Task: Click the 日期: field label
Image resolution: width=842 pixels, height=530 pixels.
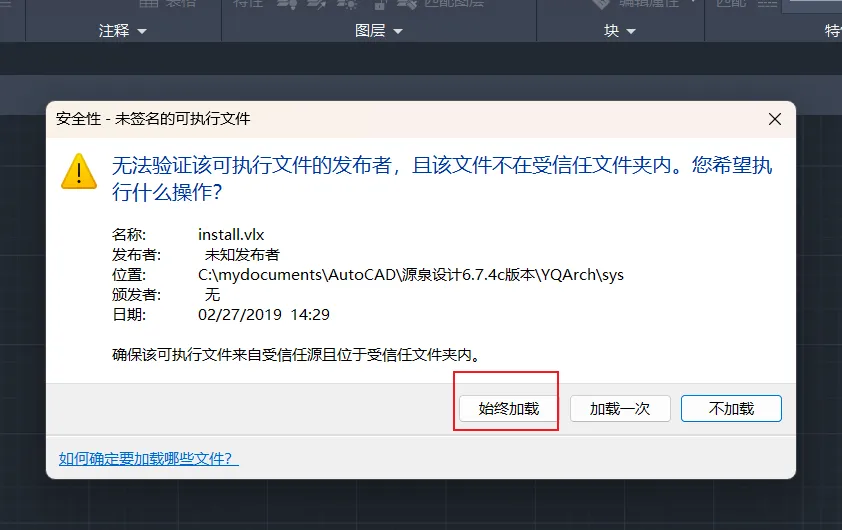Action: pos(129,315)
